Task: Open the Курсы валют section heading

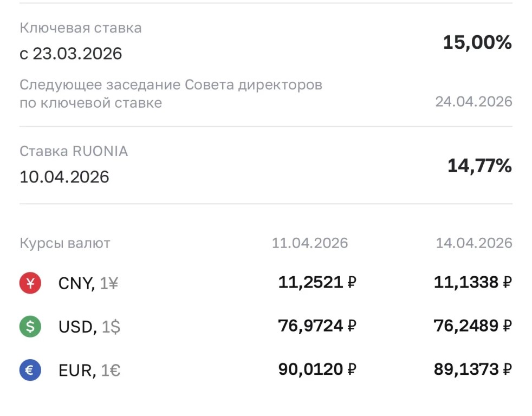Action: (65, 243)
